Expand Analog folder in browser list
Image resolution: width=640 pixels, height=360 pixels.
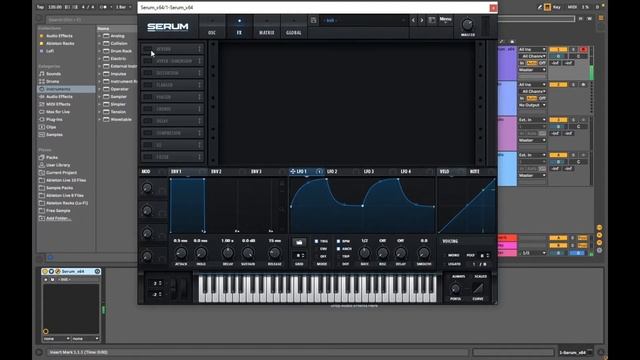(x=99, y=36)
